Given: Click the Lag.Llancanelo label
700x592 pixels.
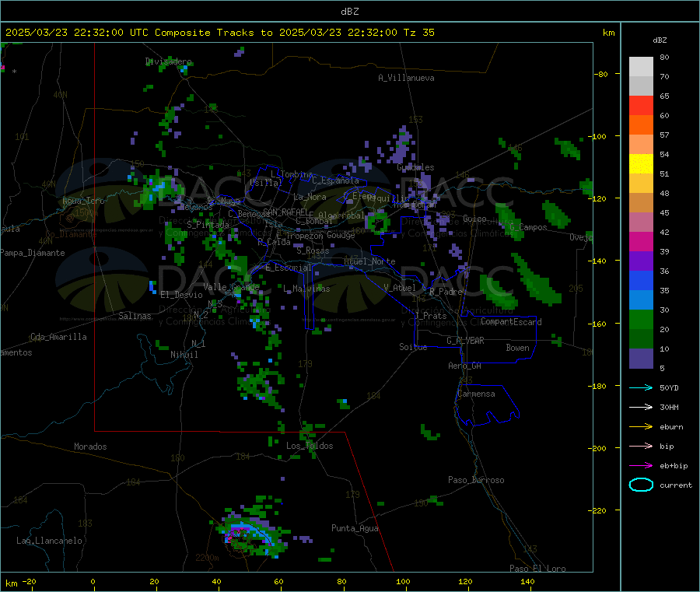Looking at the screenshot, I should click(x=49, y=541).
